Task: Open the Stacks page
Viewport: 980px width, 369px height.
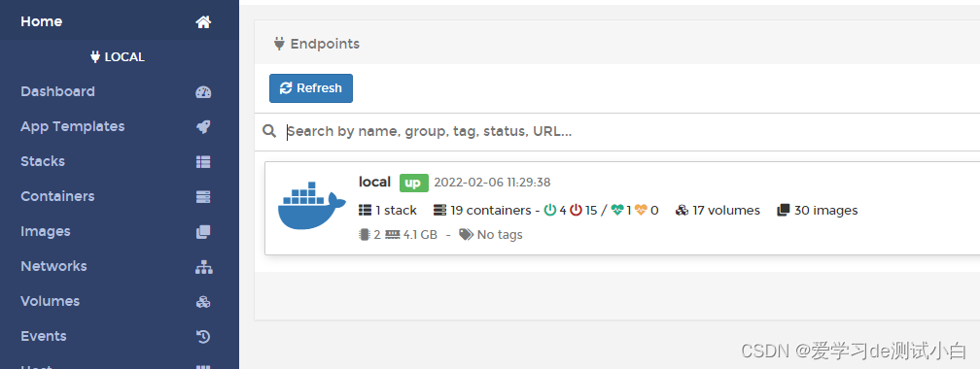Action: (120, 162)
